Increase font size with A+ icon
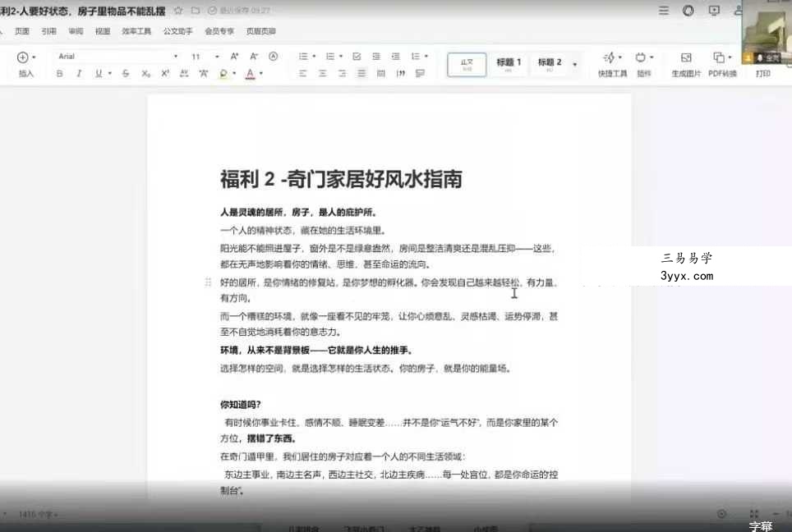 click(x=234, y=57)
